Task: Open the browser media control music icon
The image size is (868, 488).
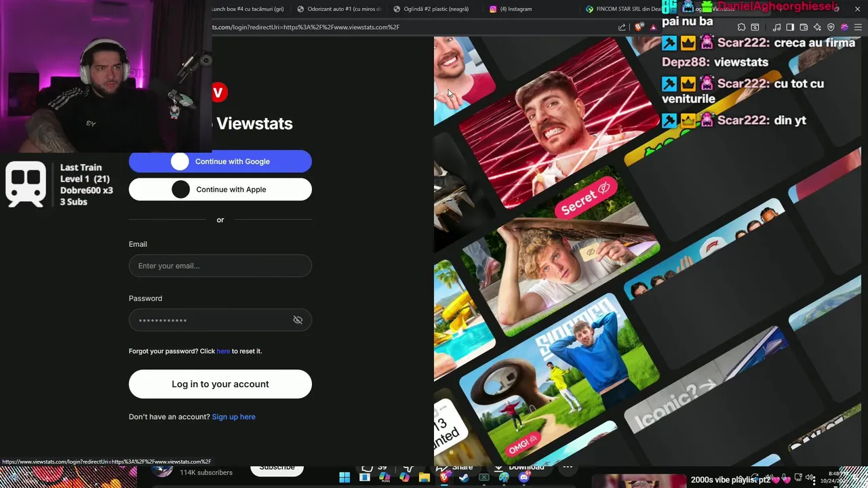Action: tap(777, 27)
